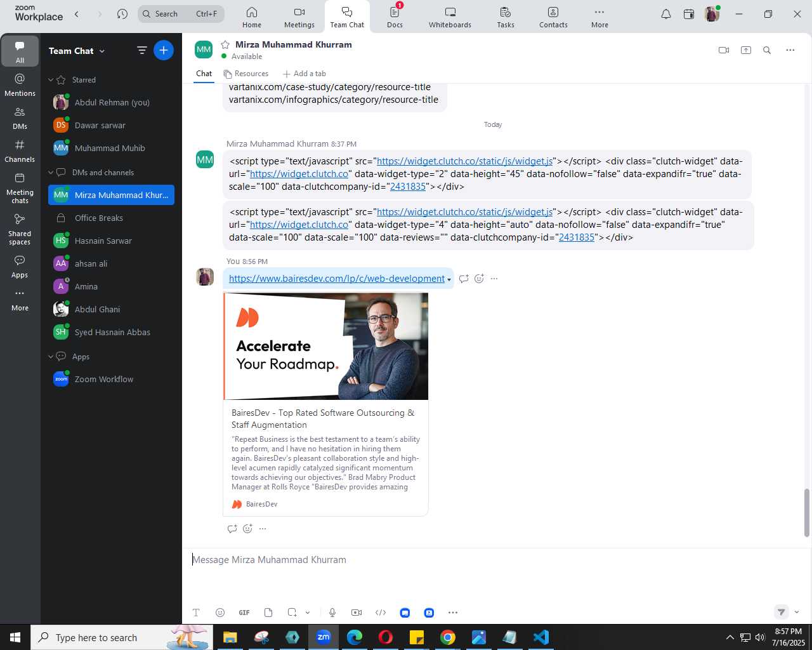
Task: Switch to the Resources tab
Action: pos(246,74)
